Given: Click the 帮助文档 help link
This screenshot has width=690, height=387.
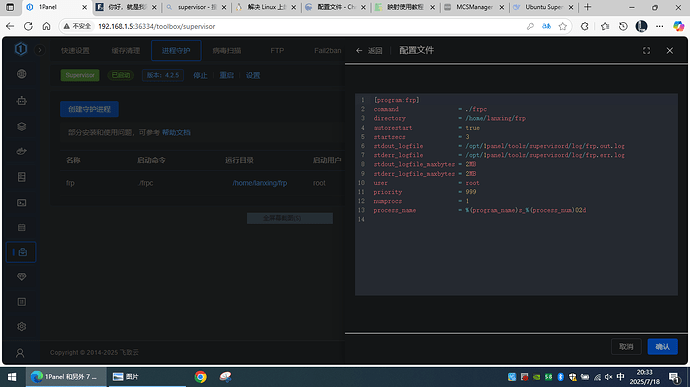Looking at the screenshot, I should [176, 133].
